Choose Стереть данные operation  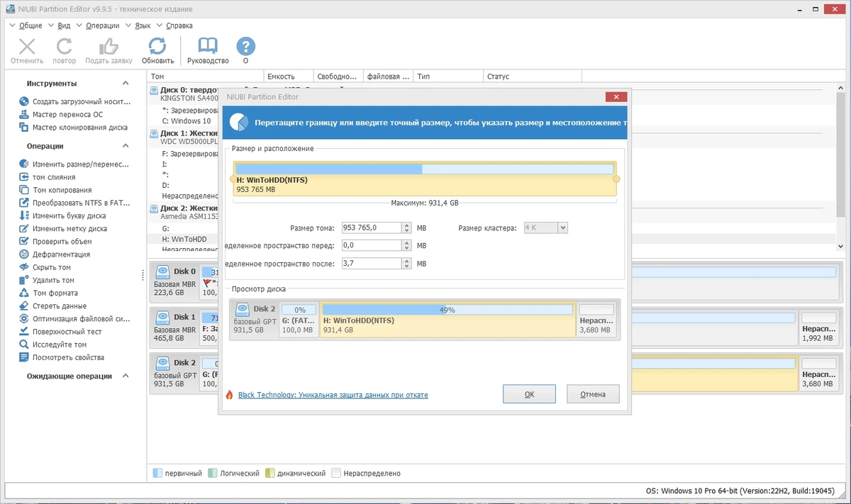click(53, 306)
